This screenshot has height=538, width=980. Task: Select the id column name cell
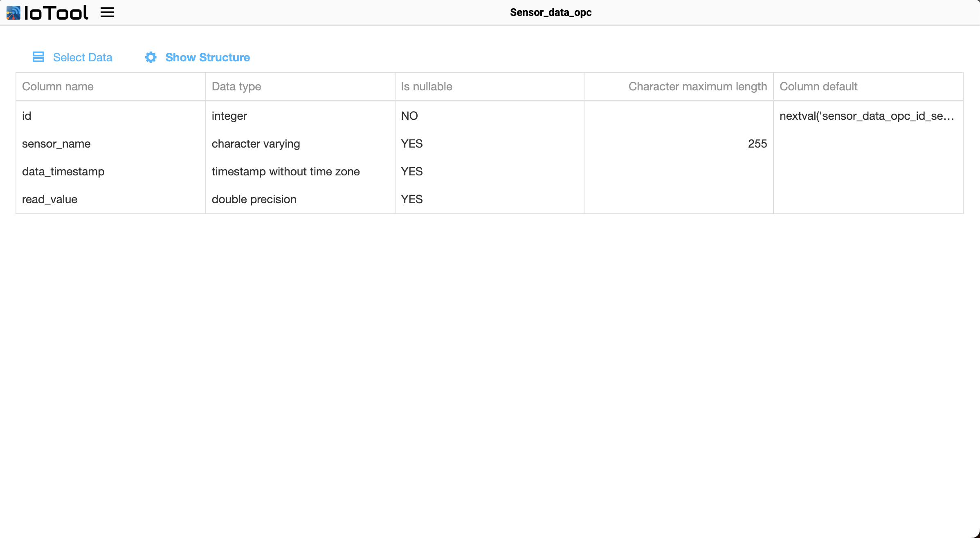tap(110, 116)
